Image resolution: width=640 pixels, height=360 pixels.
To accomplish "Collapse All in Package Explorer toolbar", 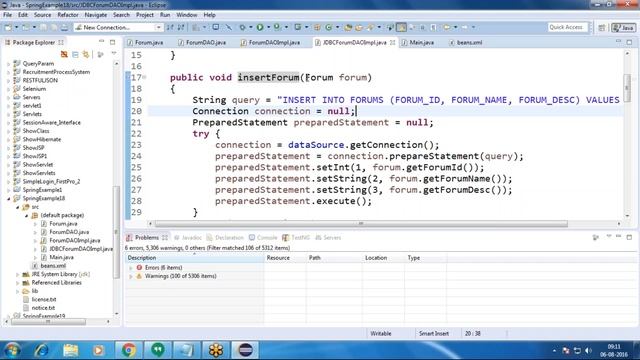I will (x=76, y=54).
